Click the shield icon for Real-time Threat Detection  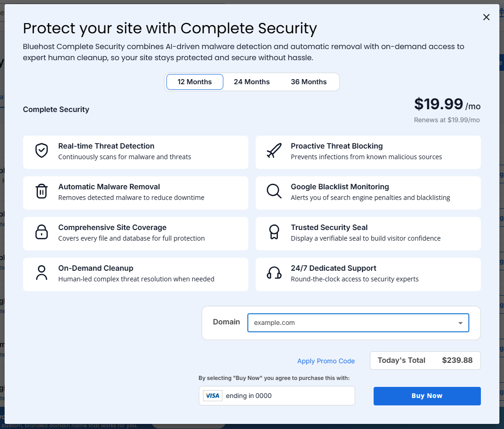(42, 150)
